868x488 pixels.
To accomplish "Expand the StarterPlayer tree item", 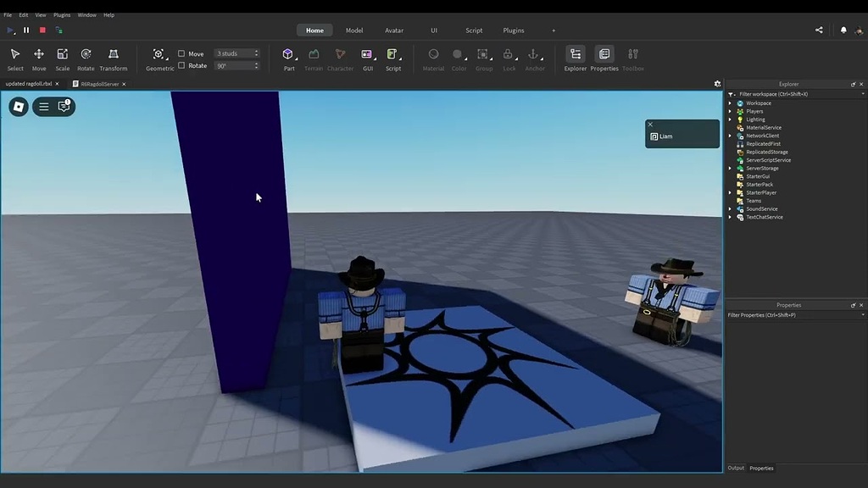I will [x=731, y=192].
